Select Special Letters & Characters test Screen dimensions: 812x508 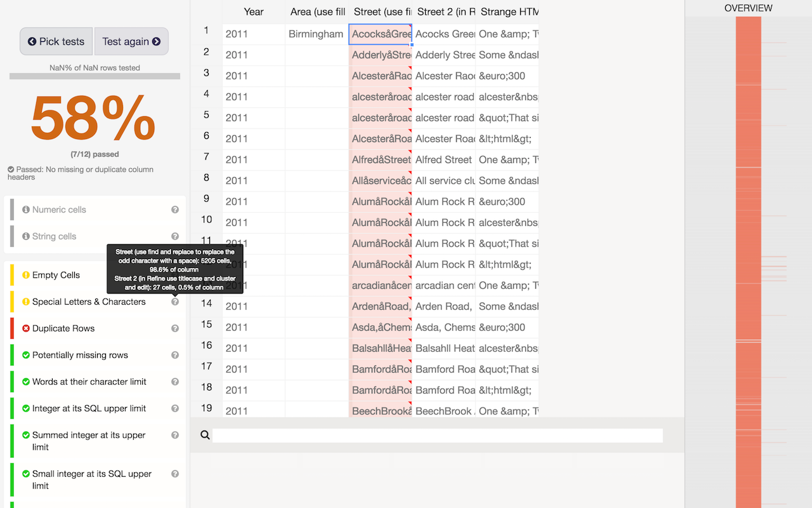click(x=89, y=302)
